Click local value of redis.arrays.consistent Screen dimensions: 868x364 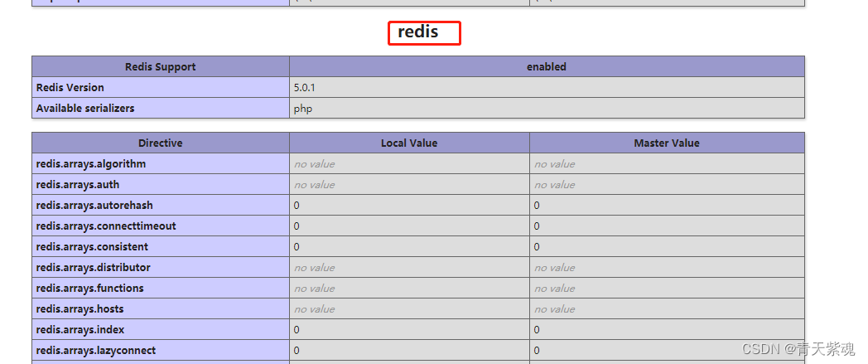(x=297, y=246)
